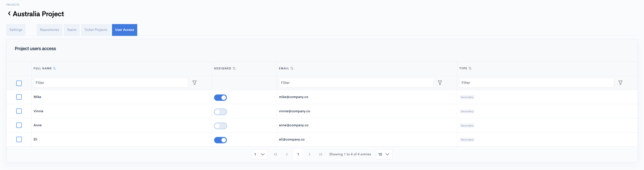The width and height of the screenshot is (644, 170).
Task: Click the name Anne in the table
Action: 38,125
